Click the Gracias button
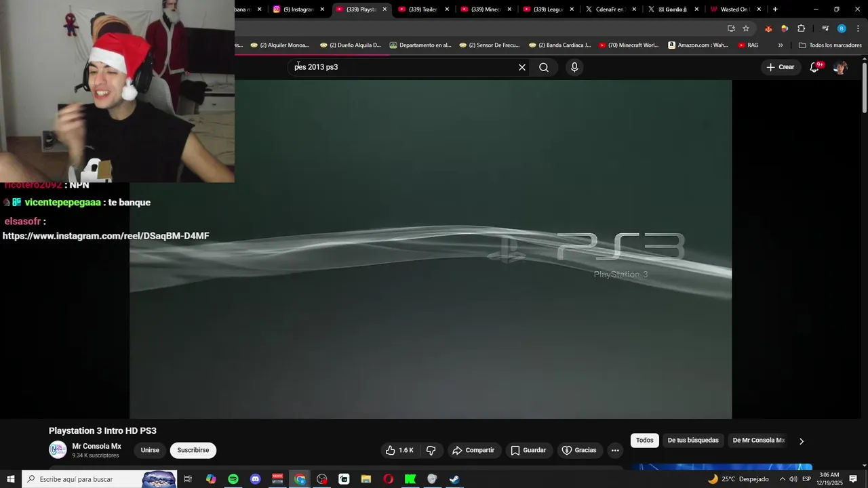The width and height of the screenshot is (868, 488). coord(579,450)
